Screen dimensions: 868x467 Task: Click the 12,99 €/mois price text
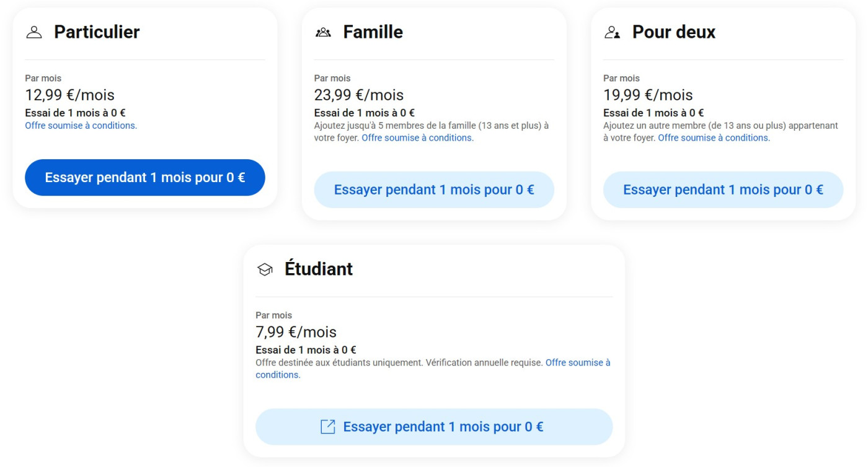tap(70, 95)
